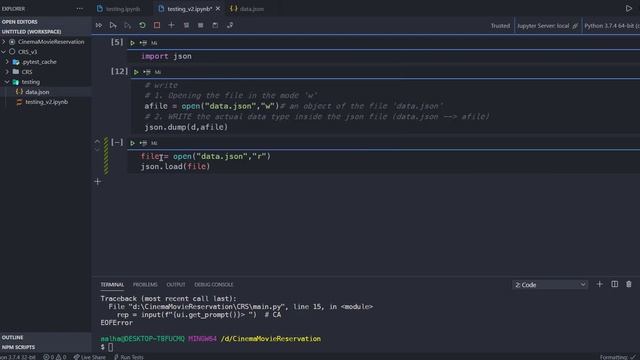Select Python 3.7.4 64-bit kernel

pyautogui.click(x=611, y=26)
